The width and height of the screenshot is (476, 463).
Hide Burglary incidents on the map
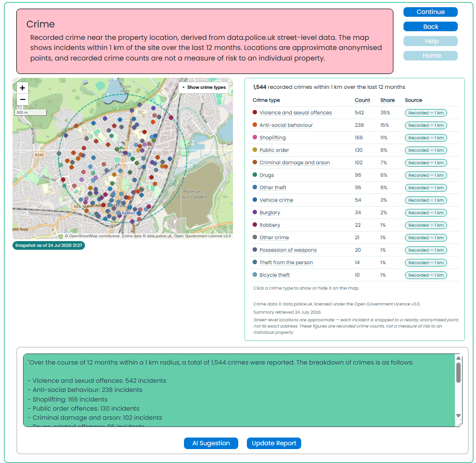(x=269, y=212)
